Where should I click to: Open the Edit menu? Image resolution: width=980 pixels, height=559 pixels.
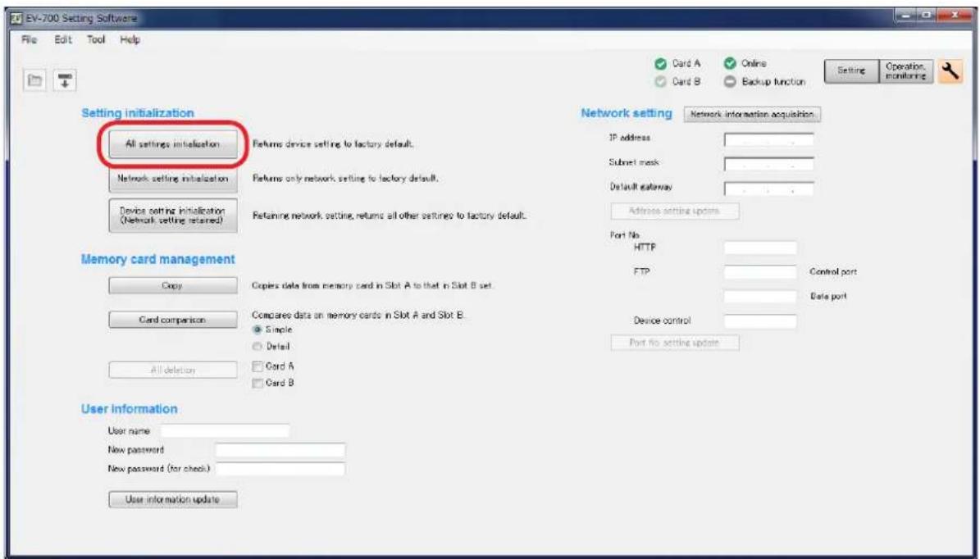[63, 39]
